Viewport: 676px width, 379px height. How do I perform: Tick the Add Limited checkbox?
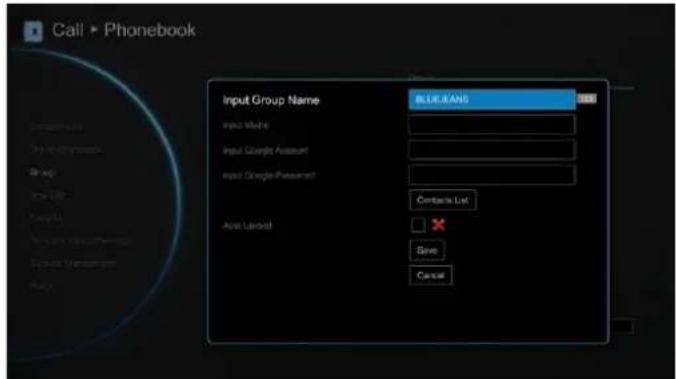pos(418,225)
